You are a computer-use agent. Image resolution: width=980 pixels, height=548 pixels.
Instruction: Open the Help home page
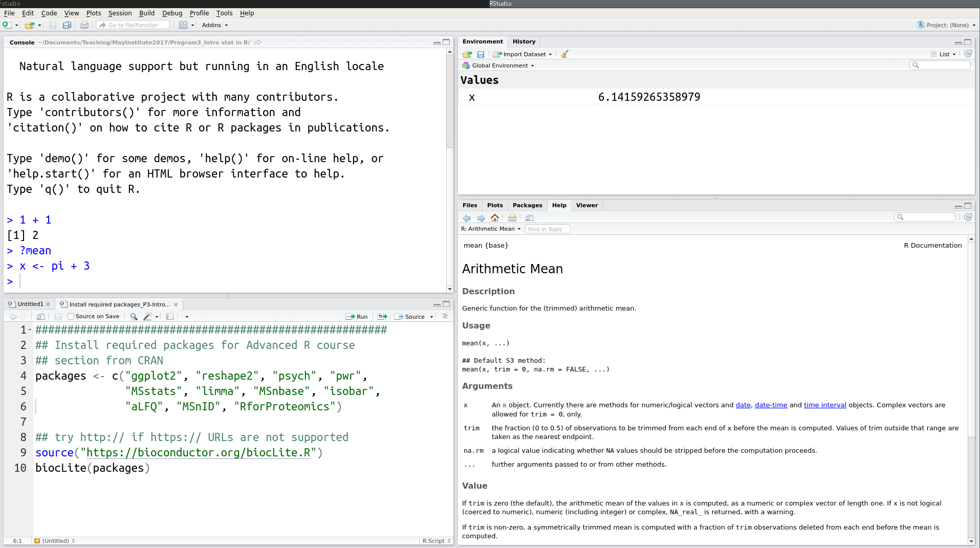[495, 217]
